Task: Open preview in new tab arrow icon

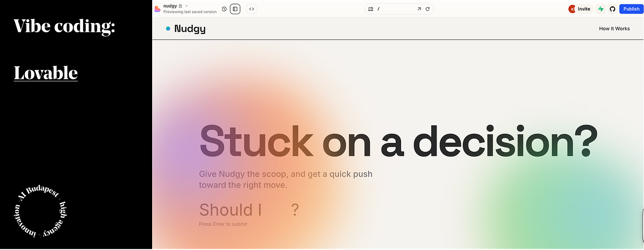Action: coord(419,9)
